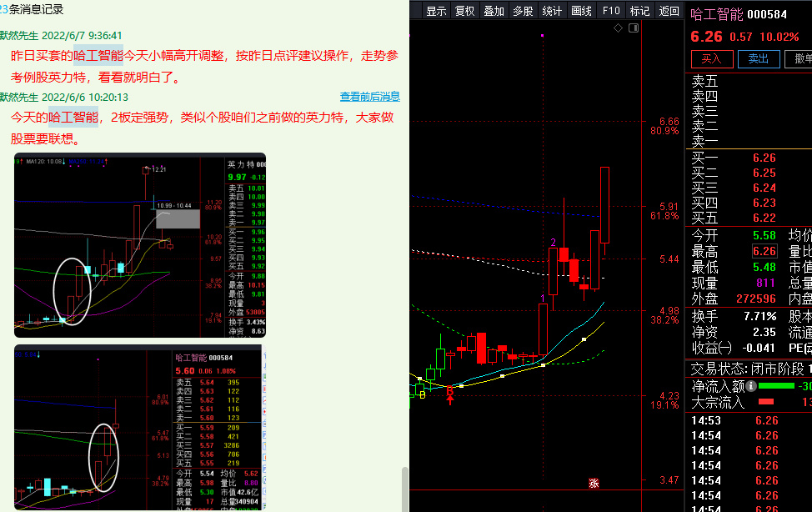The width and height of the screenshot is (812, 512).
Task: Click the 外盘 value 272596
Action: (x=756, y=299)
